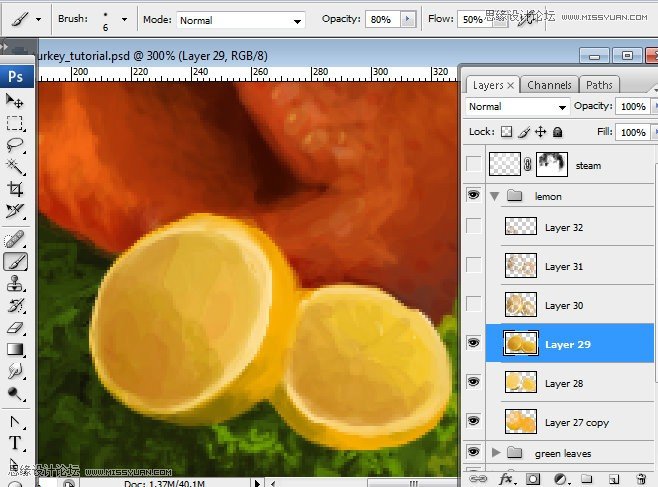Pick the Eraser tool
Image resolution: width=658 pixels, height=487 pixels.
15,327
